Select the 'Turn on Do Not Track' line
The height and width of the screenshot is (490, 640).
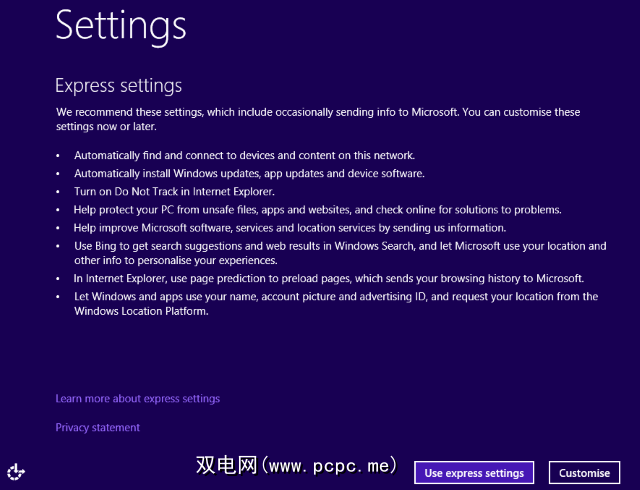pyautogui.click(x=188, y=191)
